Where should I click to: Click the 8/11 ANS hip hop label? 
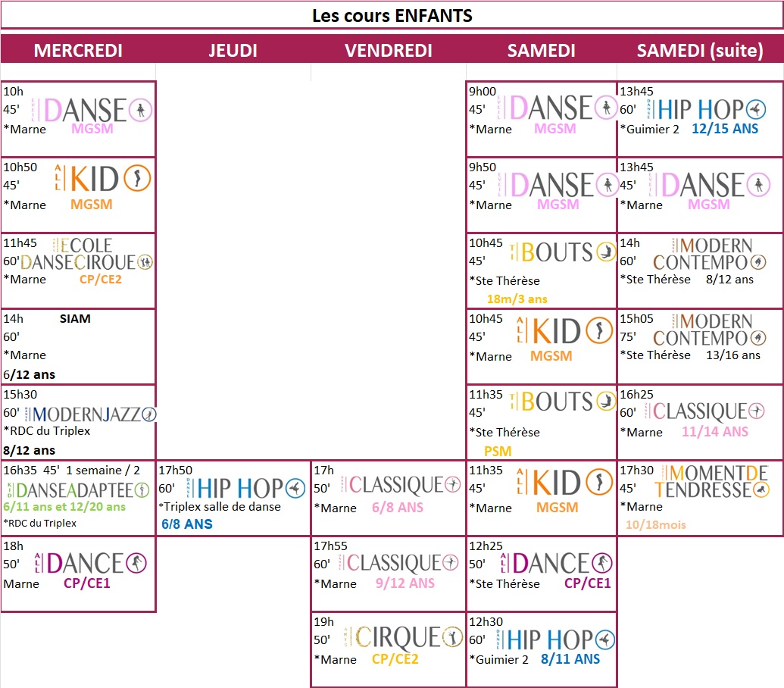tap(570, 659)
